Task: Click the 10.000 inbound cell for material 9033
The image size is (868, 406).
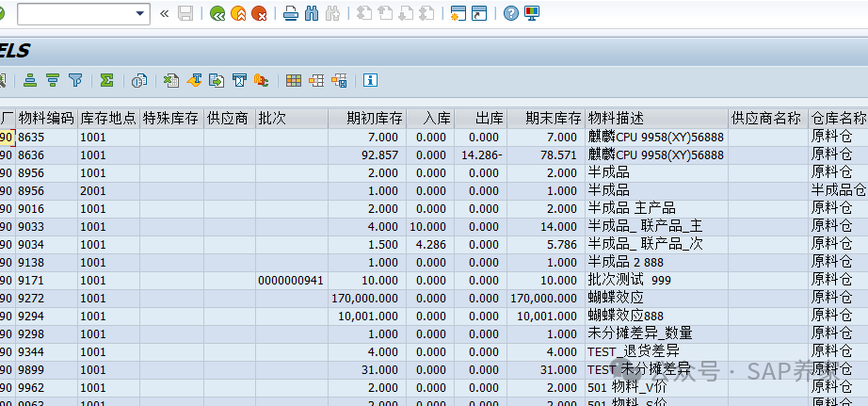Action: coord(430,226)
